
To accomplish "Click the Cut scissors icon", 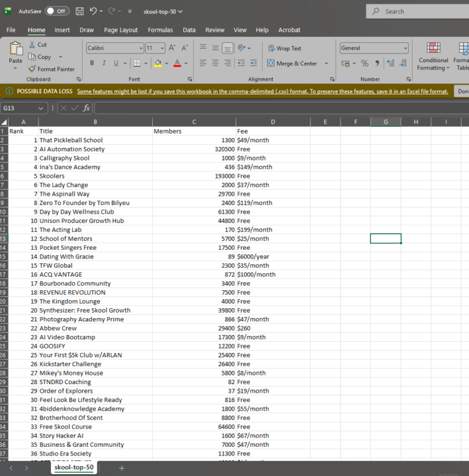I will point(32,45).
